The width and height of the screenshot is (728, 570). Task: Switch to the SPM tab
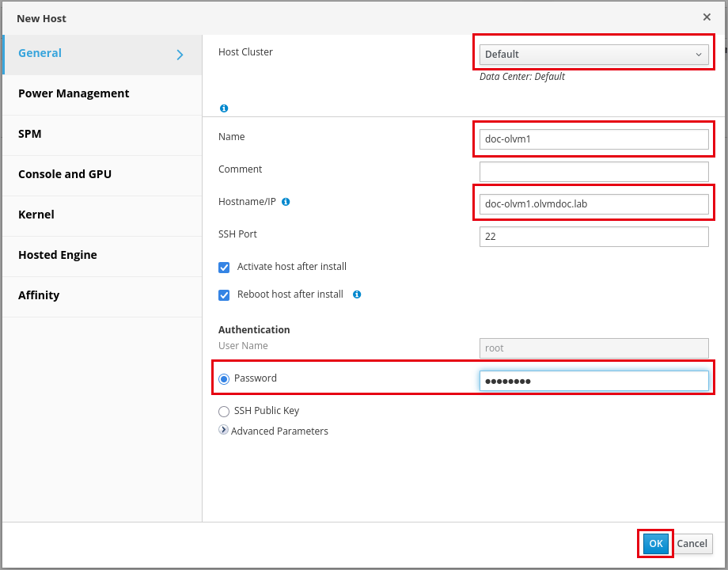point(102,135)
